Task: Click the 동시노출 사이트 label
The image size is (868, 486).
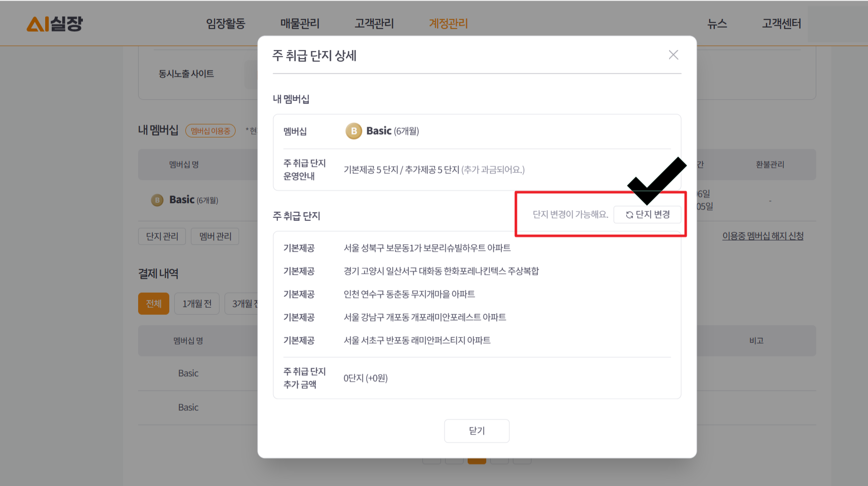Action: click(x=186, y=74)
